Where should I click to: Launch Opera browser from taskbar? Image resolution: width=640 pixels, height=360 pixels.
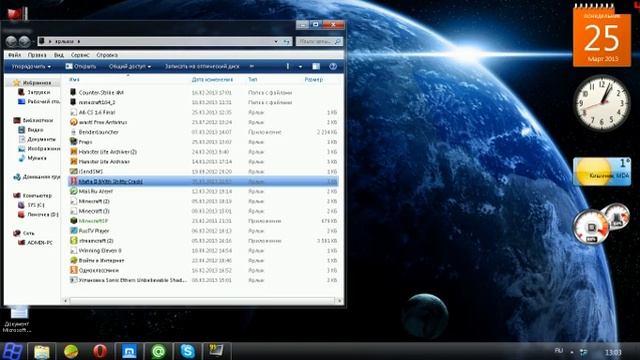(x=100, y=351)
